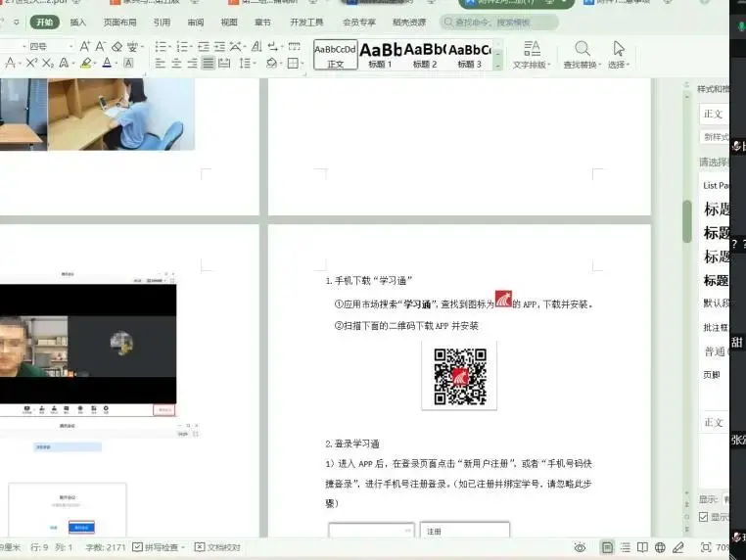The width and height of the screenshot is (746, 560).
Task: Click the increase indent icon
Action: [219, 47]
